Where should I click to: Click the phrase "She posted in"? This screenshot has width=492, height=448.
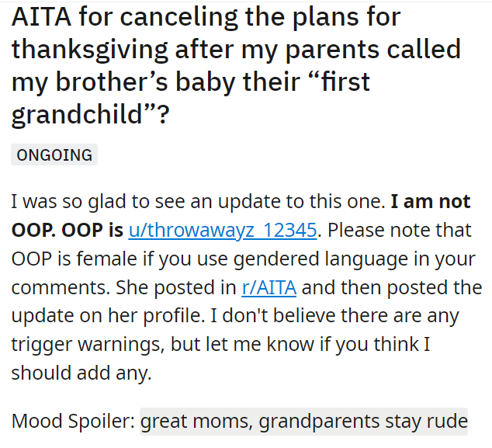tap(176, 287)
